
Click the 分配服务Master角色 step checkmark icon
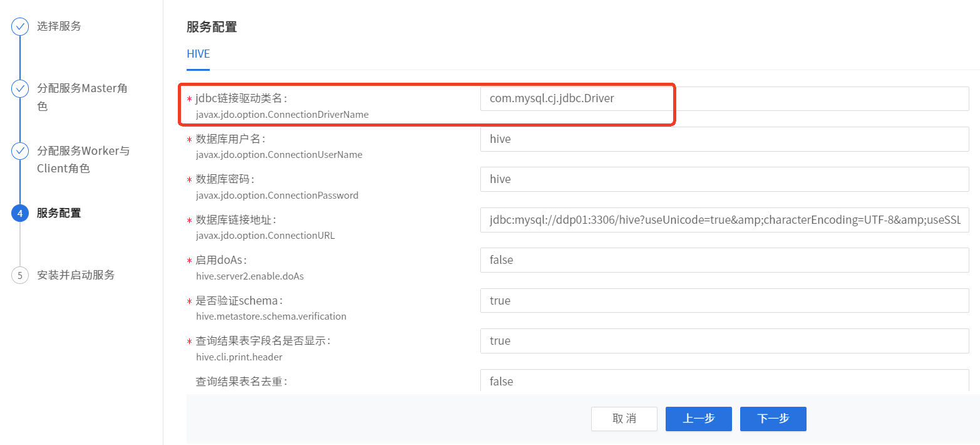(20, 88)
